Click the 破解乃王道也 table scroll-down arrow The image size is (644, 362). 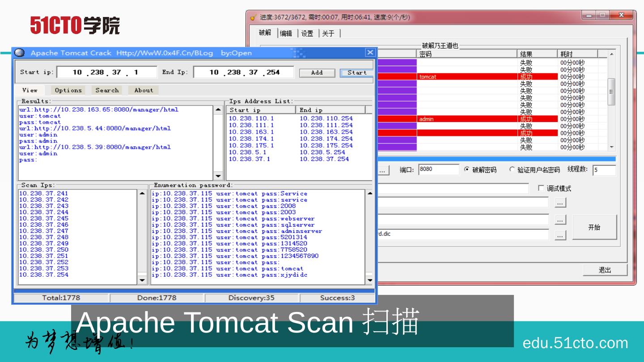point(612,147)
